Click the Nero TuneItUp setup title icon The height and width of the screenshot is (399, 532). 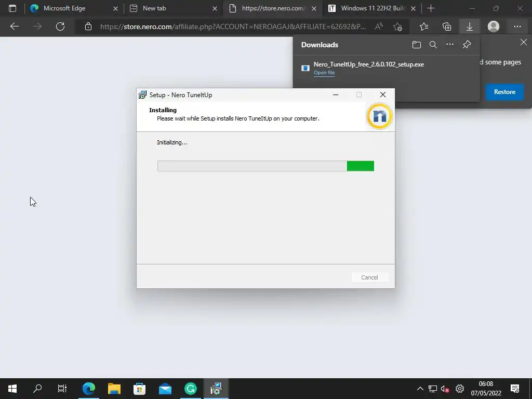[x=142, y=95]
